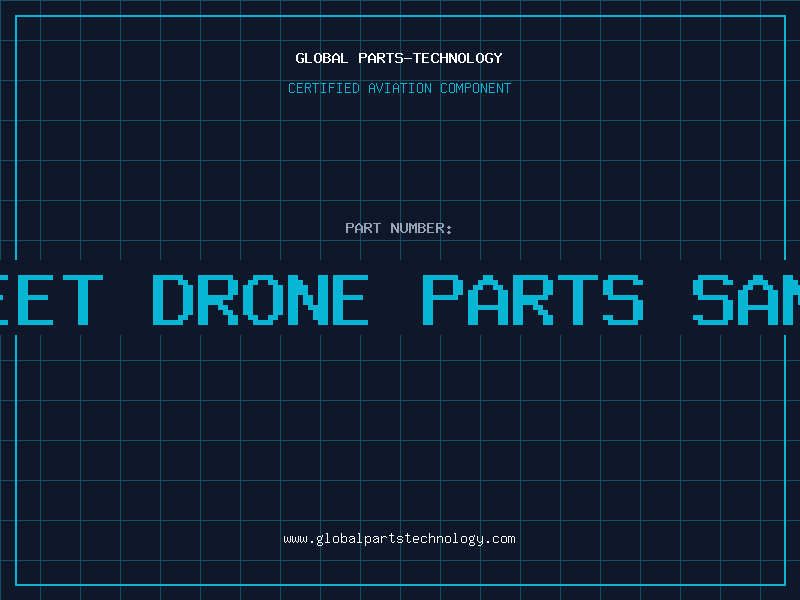800x600 pixels.
Task: Click the letter O in DRONE
Action: (263, 300)
